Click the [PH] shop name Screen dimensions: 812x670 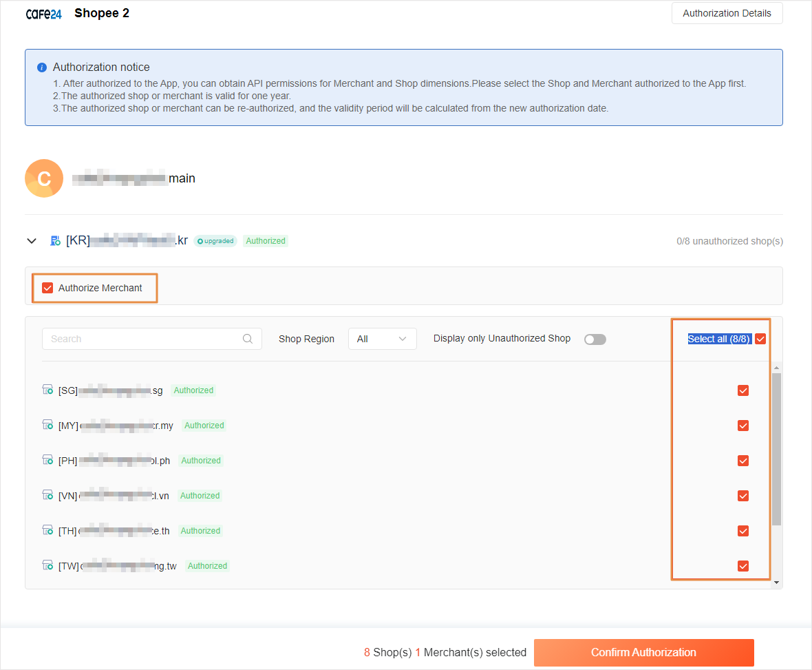[114, 461]
